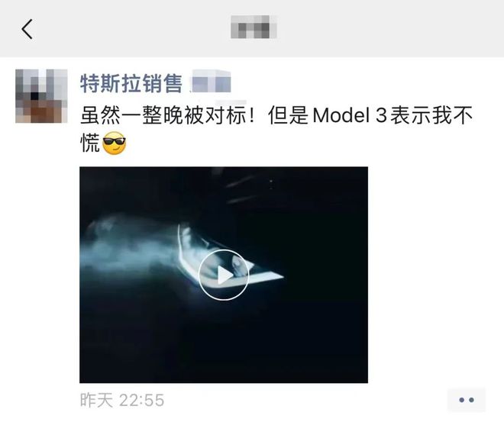This screenshot has width=504, height=438.
Task: Open the dark video thumbnail
Action: point(224,275)
